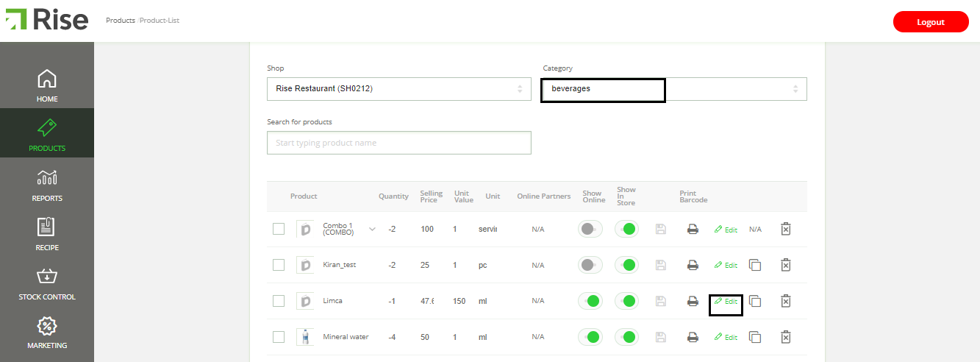Duplicate the Kiran_test product
The height and width of the screenshot is (362, 980).
754,265
